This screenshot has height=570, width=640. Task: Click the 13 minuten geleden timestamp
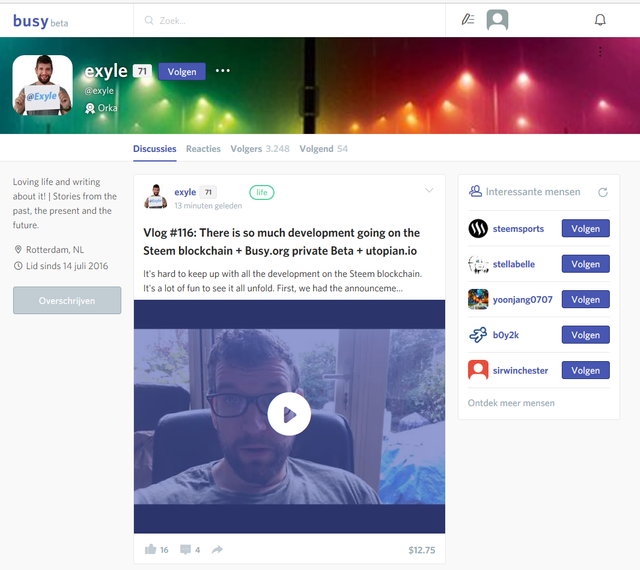point(208,206)
